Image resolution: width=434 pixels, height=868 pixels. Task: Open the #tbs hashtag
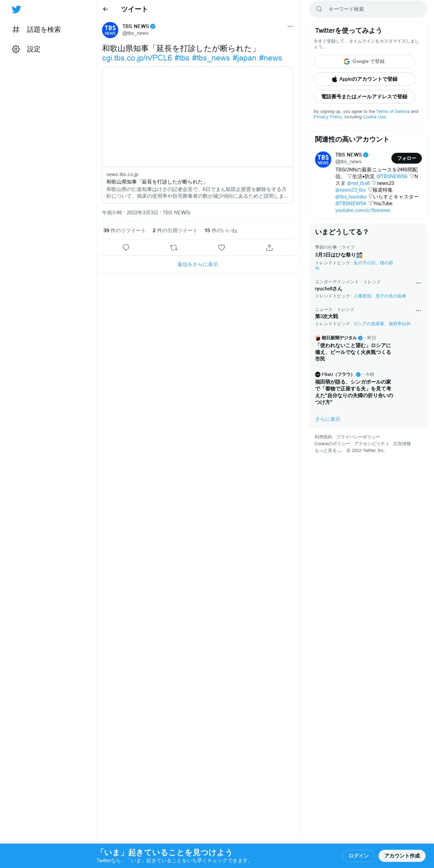coord(182,58)
